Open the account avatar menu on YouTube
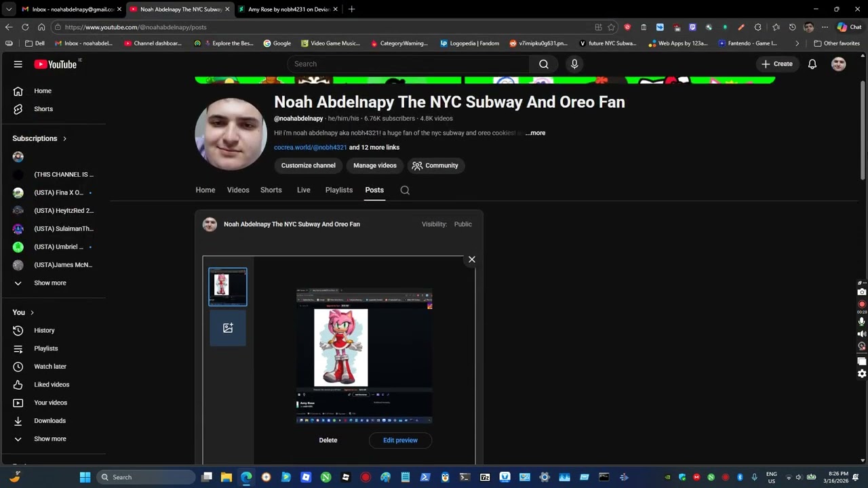The width and height of the screenshot is (868, 488). click(x=839, y=64)
